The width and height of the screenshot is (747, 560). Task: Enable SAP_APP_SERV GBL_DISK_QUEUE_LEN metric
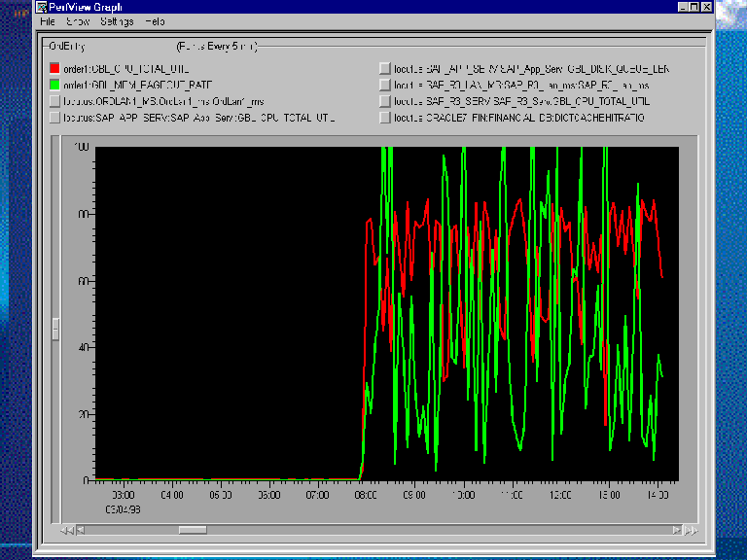click(x=385, y=69)
